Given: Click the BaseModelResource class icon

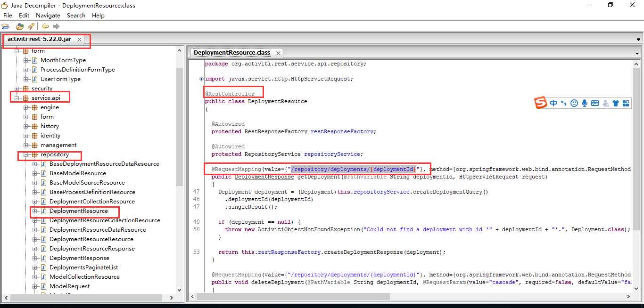Looking at the screenshot, I should pyautogui.click(x=44, y=173).
